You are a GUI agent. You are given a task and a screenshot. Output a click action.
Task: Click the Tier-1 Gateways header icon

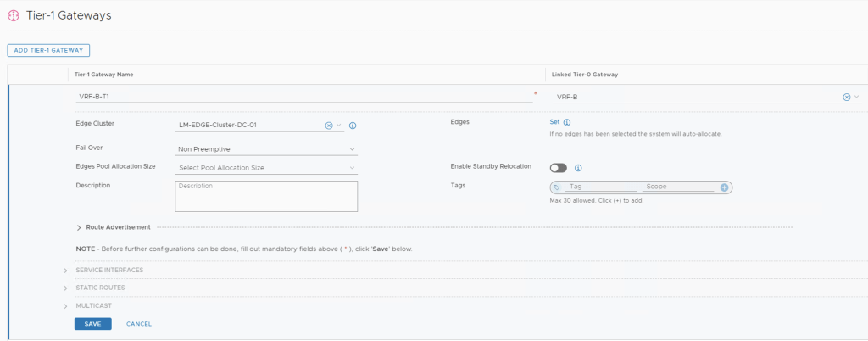coord(13,15)
